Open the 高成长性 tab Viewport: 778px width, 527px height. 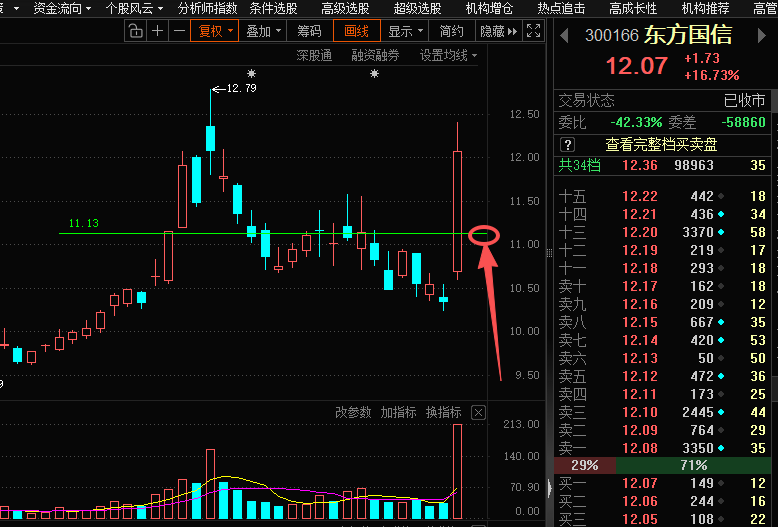633,8
